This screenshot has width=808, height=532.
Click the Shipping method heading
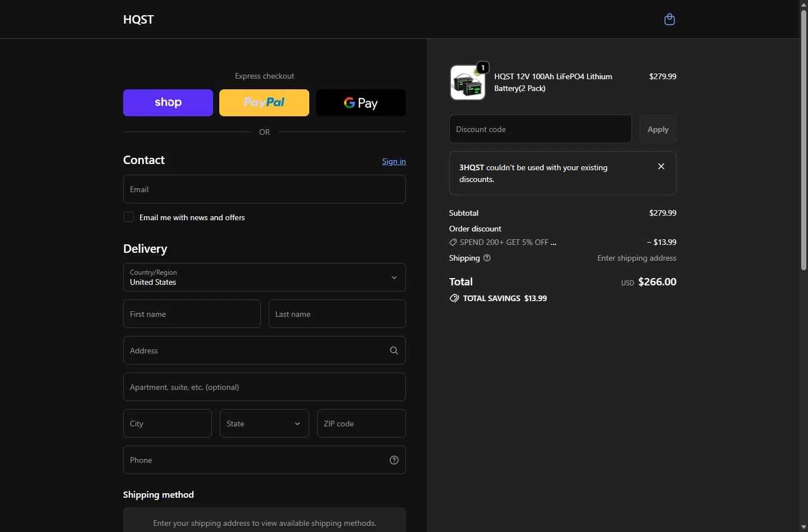coord(159,494)
